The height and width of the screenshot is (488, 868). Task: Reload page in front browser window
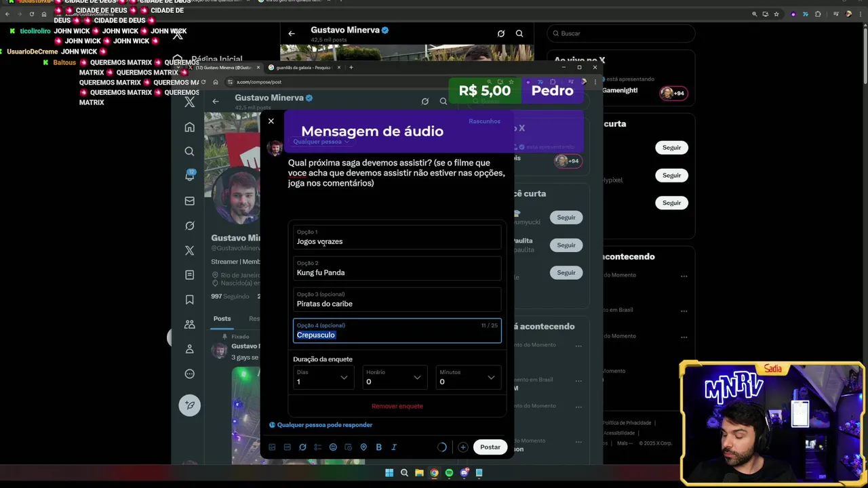click(x=203, y=82)
